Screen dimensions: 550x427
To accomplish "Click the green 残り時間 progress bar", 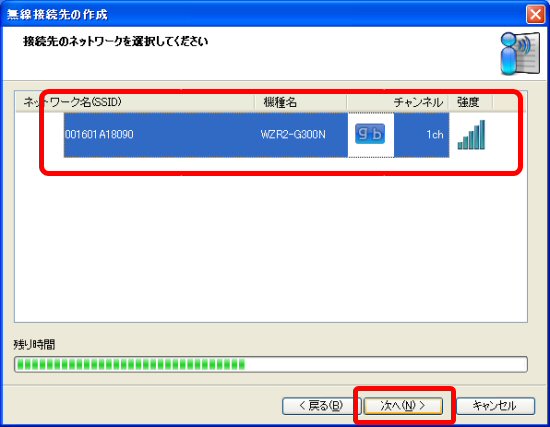I will tap(271, 364).
